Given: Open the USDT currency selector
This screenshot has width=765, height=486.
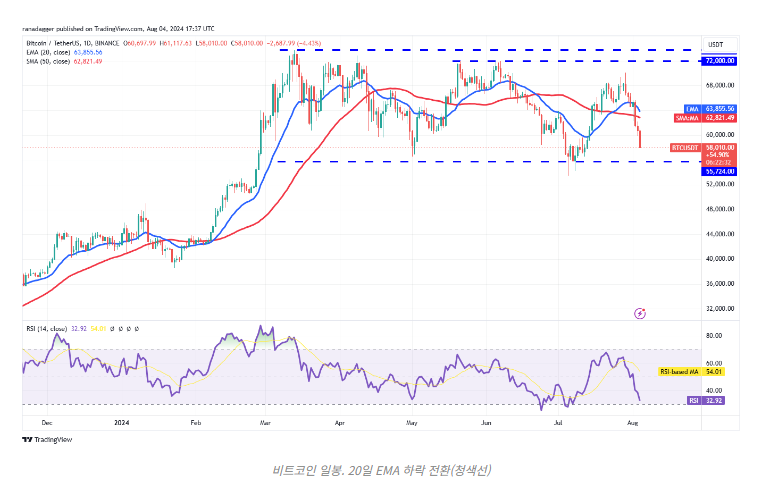Looking at the screenshot, I should 716,44.
